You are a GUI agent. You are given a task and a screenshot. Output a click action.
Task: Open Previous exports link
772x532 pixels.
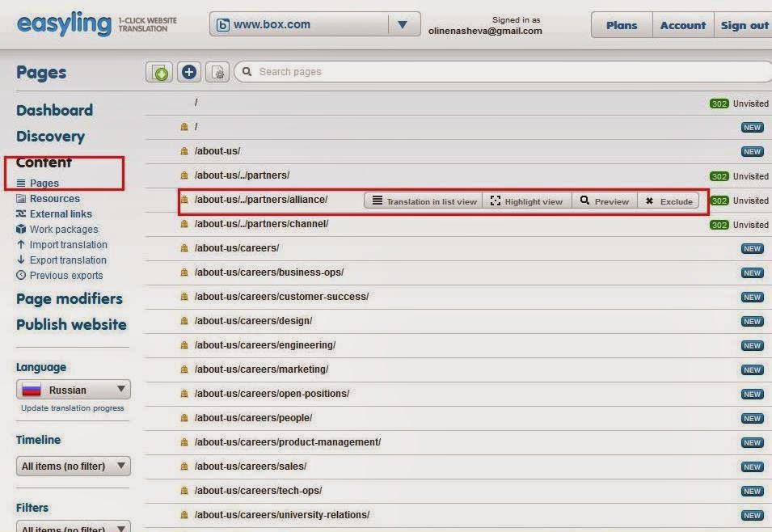[66, 275]
